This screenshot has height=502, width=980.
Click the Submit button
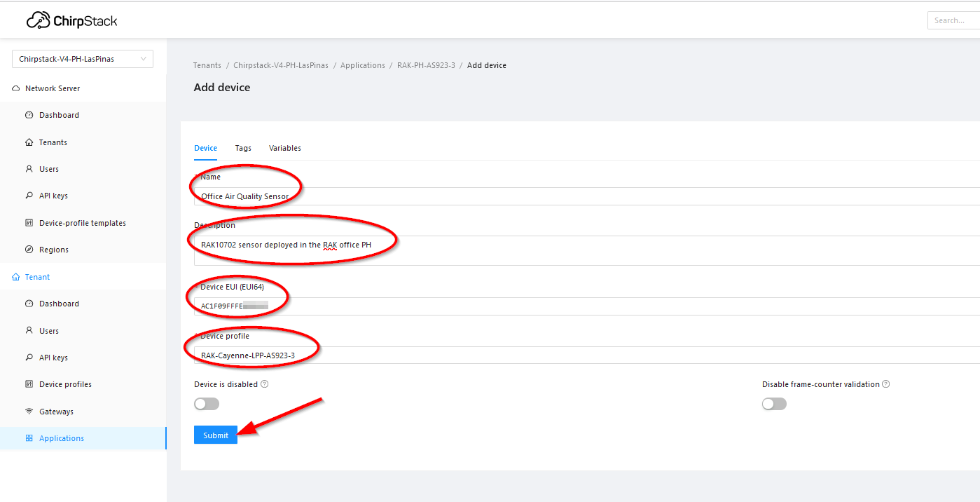[216, 435]
